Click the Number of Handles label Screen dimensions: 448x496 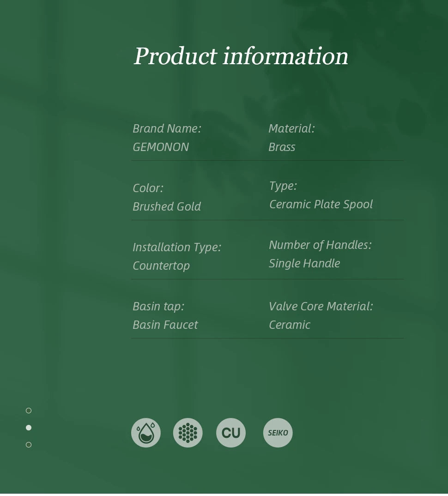[320, 245]
